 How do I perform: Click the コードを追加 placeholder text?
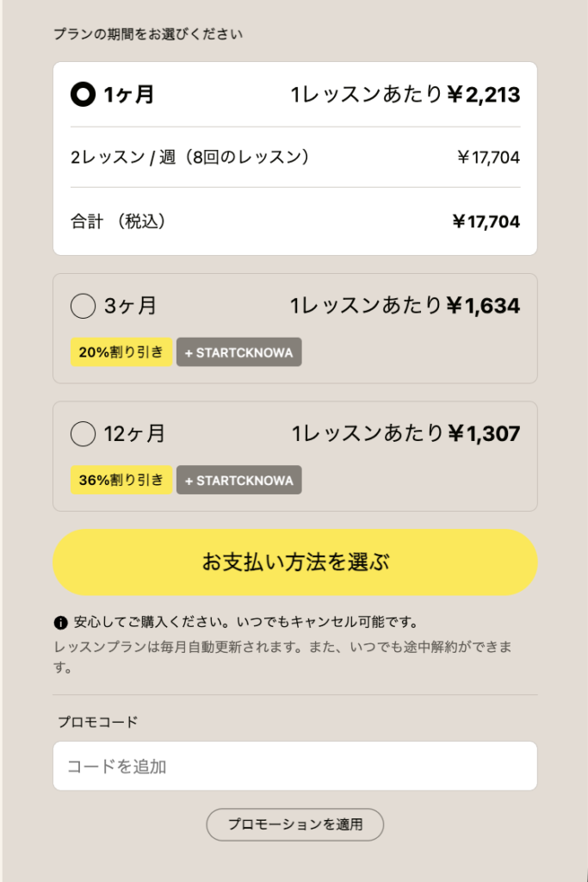point(103,765)
